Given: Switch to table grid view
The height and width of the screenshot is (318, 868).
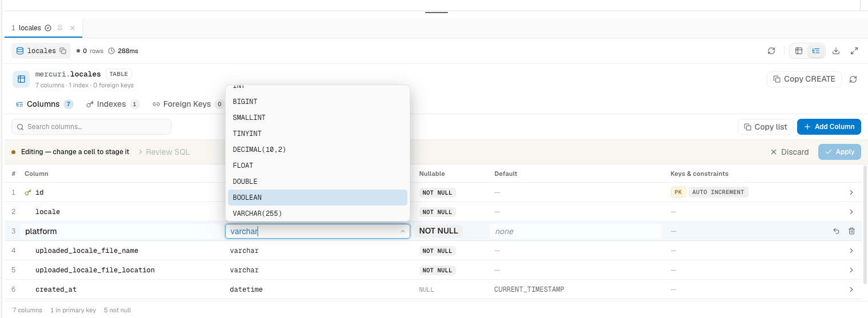Looking at the screenshot, I should coord(799,51).
